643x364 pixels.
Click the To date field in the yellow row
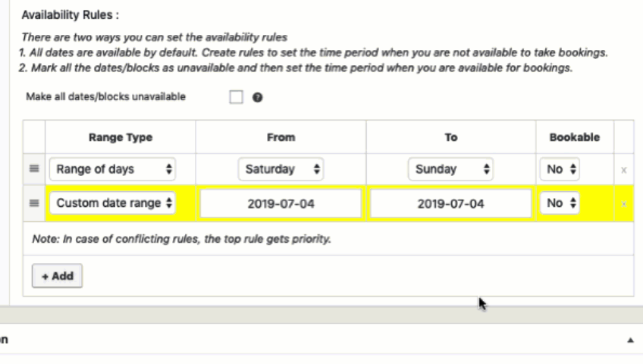450,204
